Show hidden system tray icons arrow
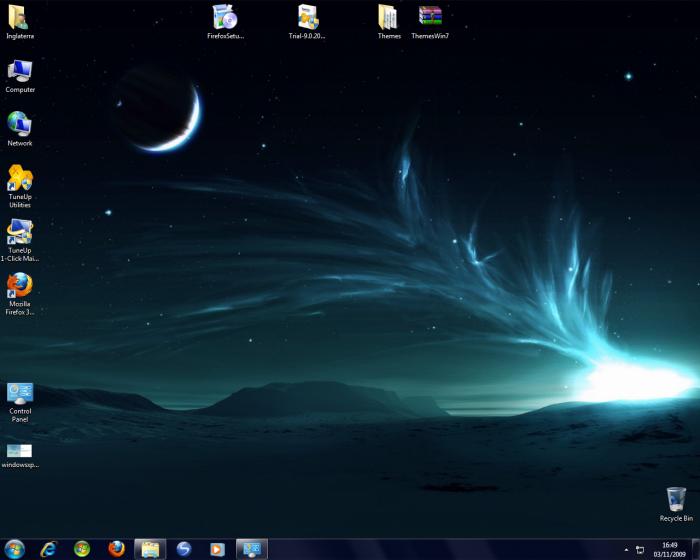Image resolution: width=700 pixels, height=560 pixels. pos(626,550)
